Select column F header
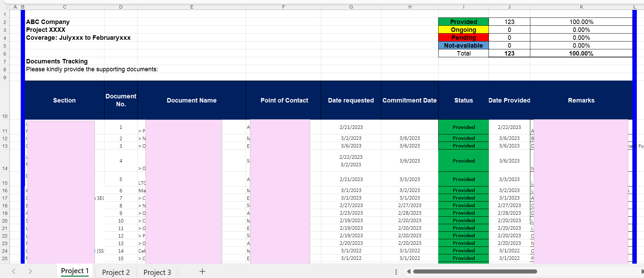This screenshot has height=278, width=644. coord(283,7)
